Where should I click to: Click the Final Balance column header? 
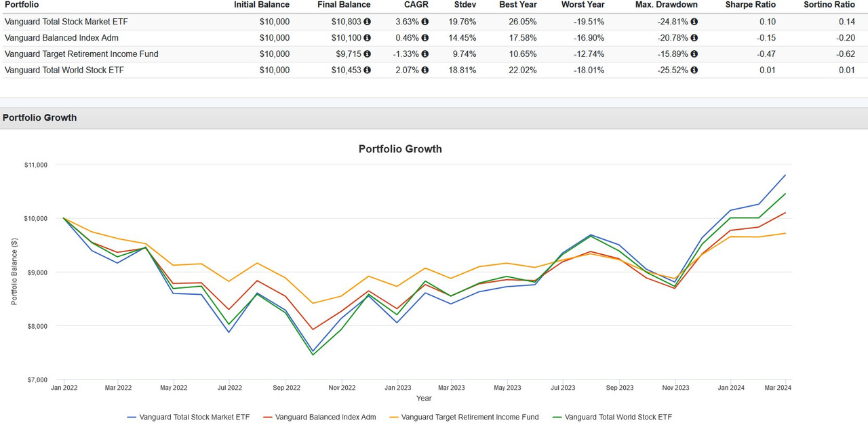344,5
